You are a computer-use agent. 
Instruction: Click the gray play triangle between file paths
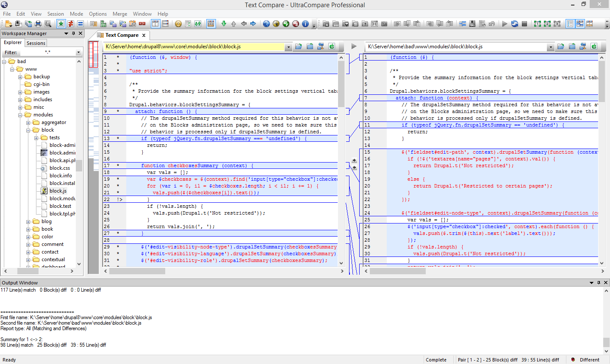pos(354,47)
